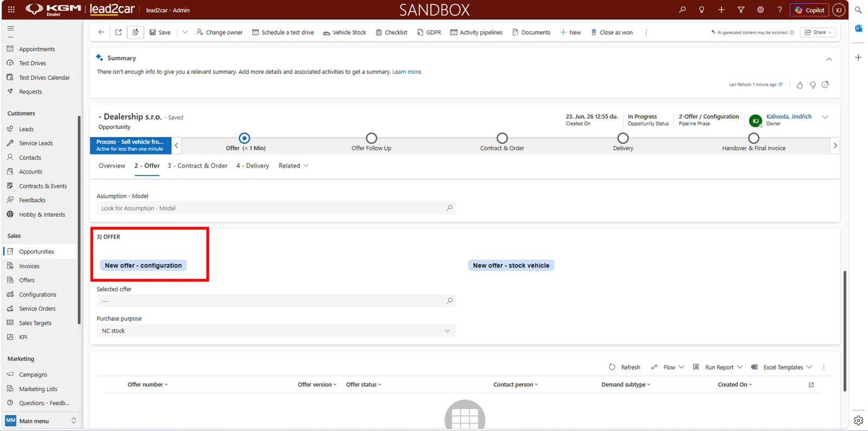Open Vehicle Stock from command bar

(x=344, y=33)
